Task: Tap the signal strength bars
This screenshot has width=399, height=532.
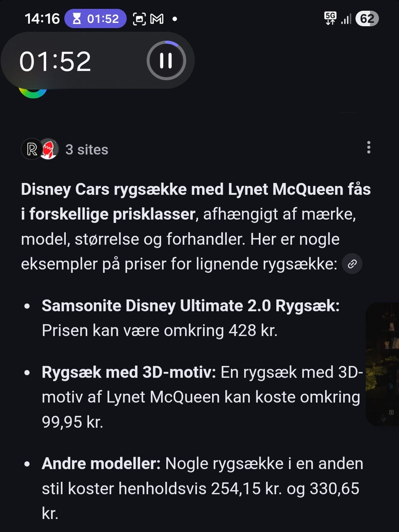Action: click(346, 19)
